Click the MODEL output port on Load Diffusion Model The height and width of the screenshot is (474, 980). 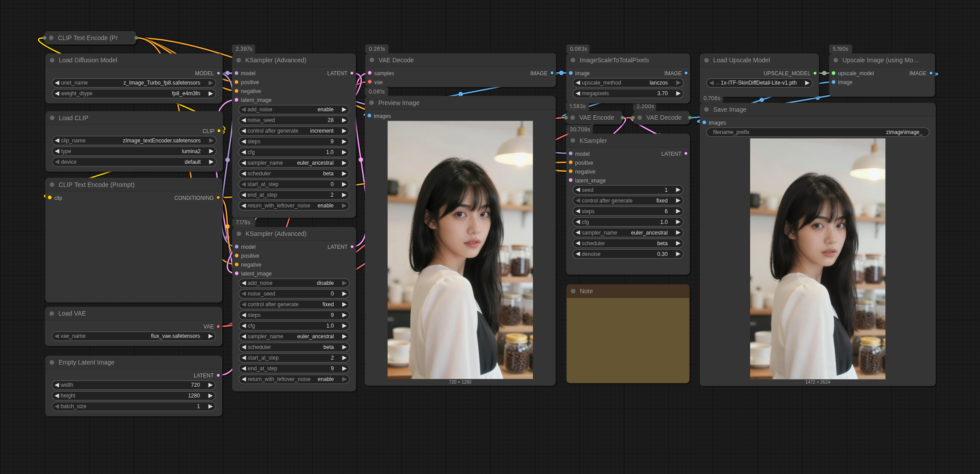click(x=218, y=73)
